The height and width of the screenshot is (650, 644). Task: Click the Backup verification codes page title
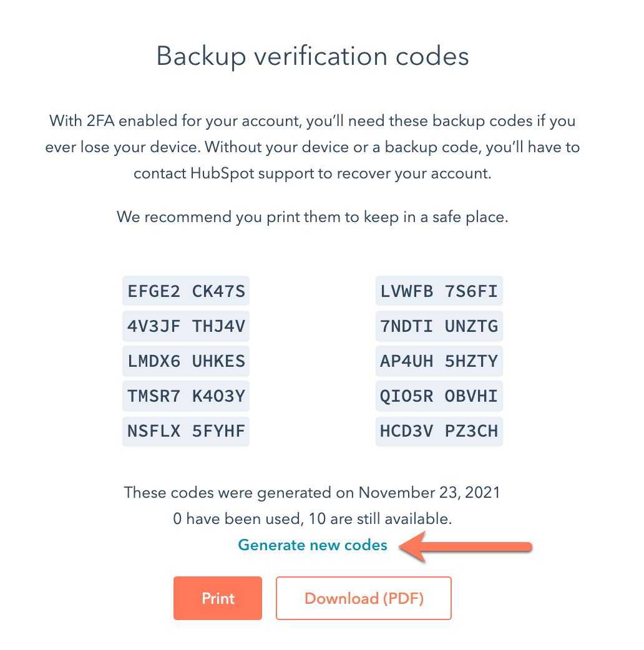point(313,56)
